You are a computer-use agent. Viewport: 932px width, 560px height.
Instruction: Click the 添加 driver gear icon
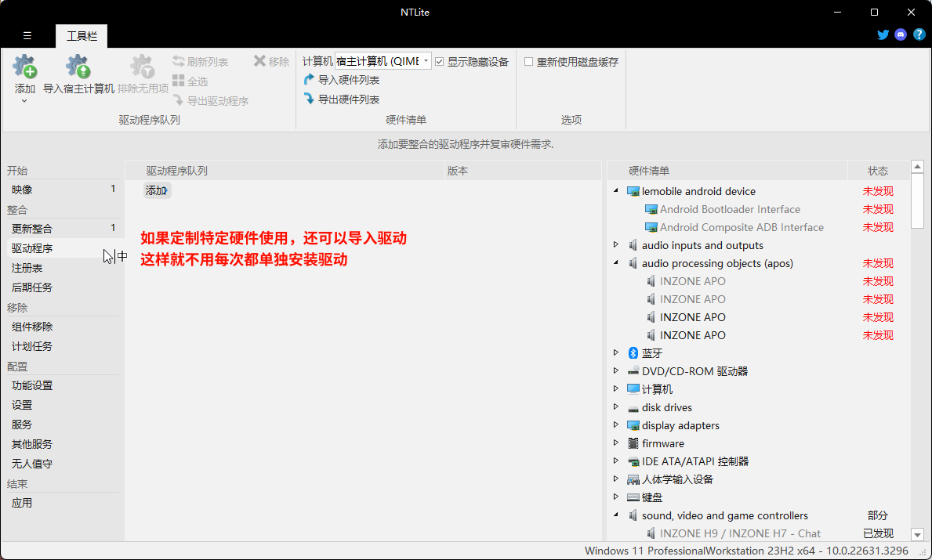point(25,67)
